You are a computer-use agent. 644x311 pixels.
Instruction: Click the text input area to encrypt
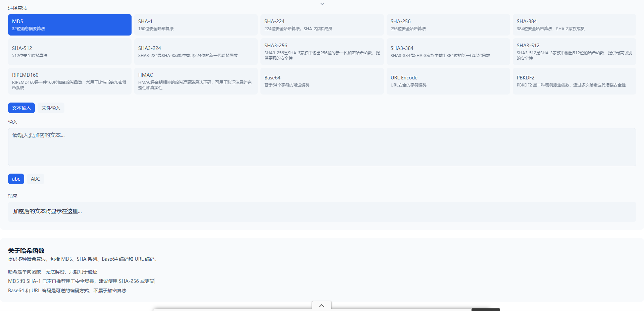[x=322, y=147]
